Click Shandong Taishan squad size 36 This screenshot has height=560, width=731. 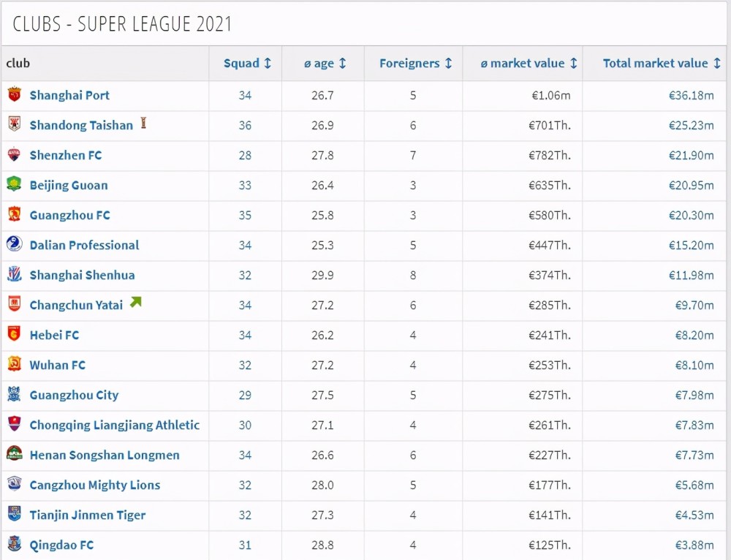tap(245, 125)
